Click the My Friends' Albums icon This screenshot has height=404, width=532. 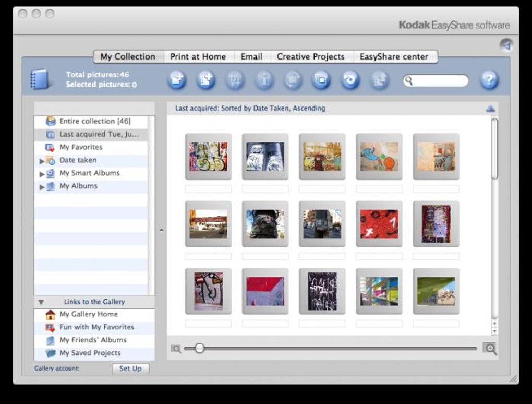tap(50, 340)
